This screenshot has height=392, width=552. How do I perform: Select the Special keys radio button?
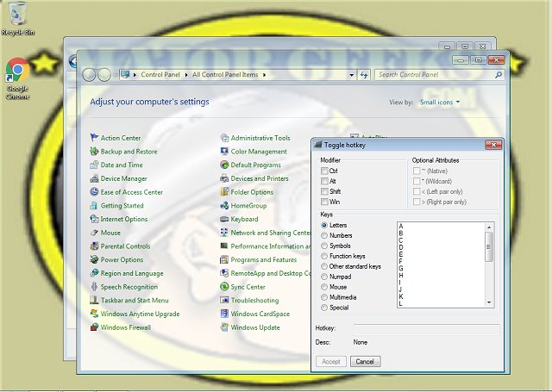point(324,308)
